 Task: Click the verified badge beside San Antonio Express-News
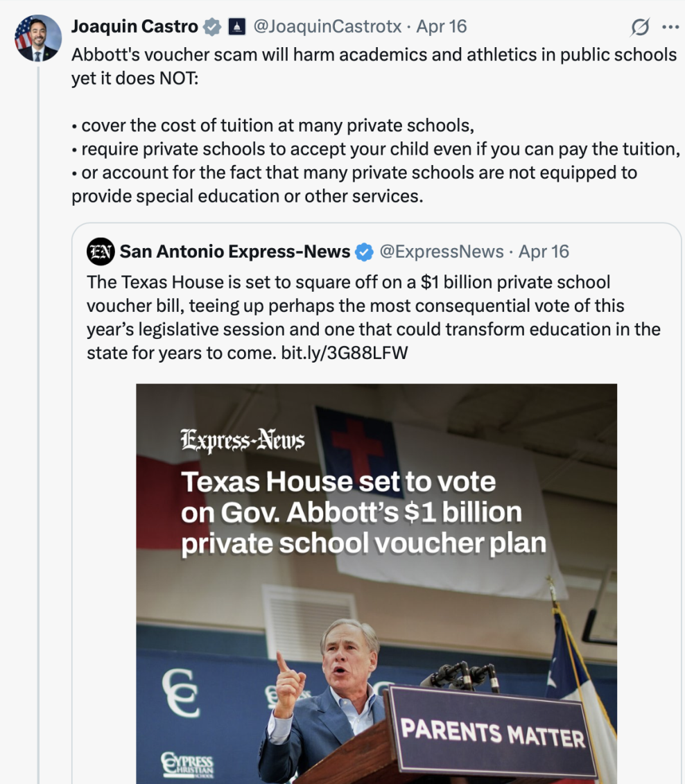click(364, 252)
